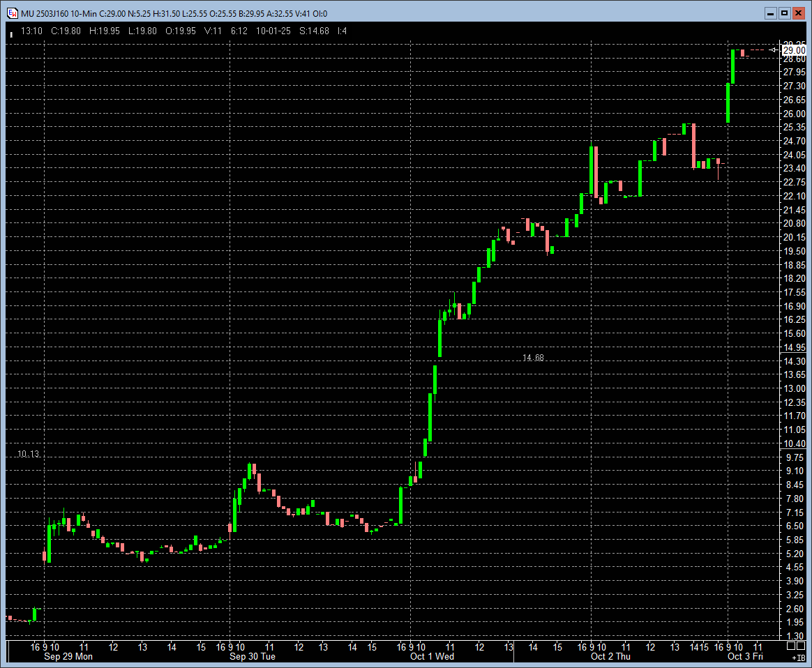Image resolution: width=812 pixels, height=668 pixels.
Task: Minimize the MU chart window
Action: (x=770, y=13)
